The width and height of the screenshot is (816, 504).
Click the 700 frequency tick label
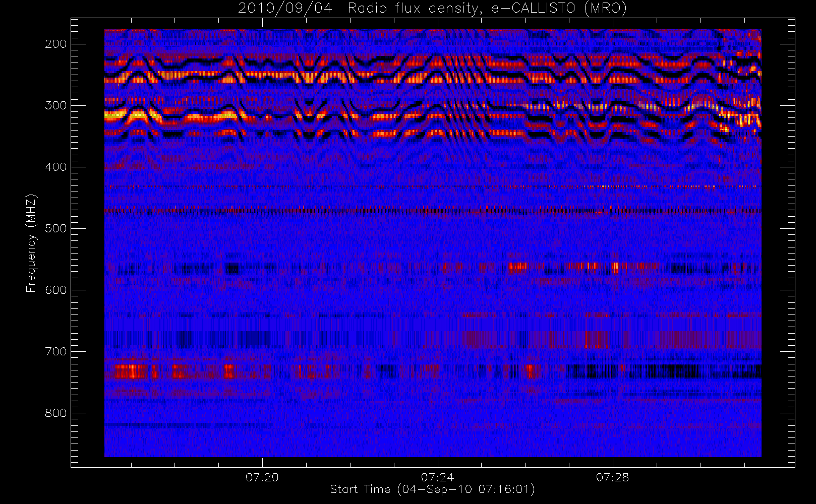[x=56, y=351]
